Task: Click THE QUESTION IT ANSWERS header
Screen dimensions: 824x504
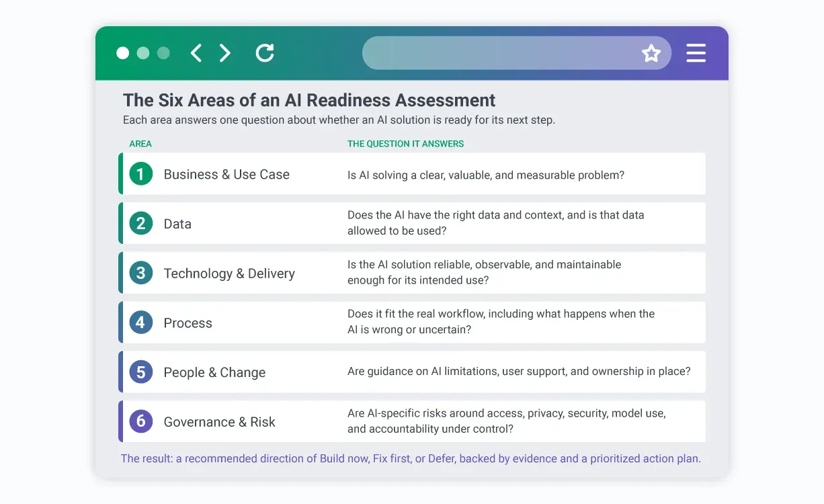Action: (405, 144)
